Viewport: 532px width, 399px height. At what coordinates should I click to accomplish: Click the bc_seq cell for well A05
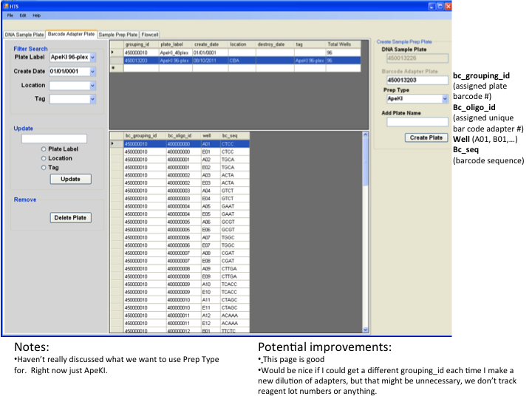[235, 206]
